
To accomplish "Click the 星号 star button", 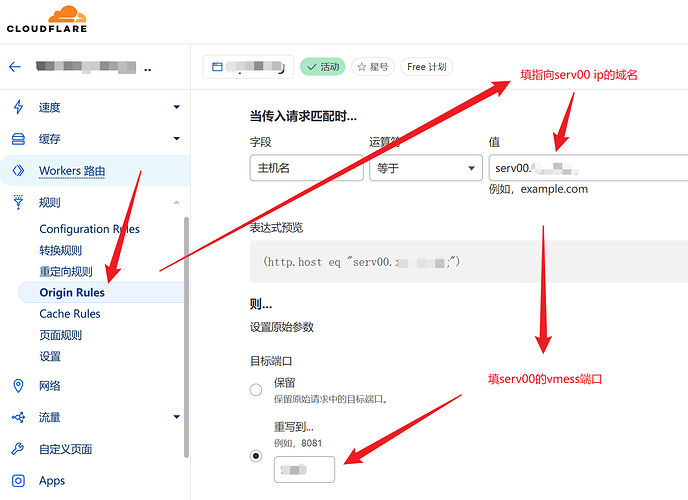I will pyautogui.click(x=373, y=67).
